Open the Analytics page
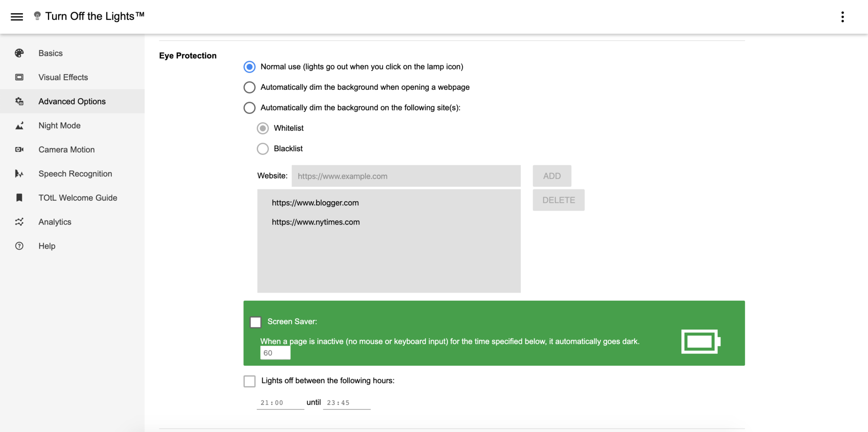The width and height of the screenshot is (868, 432). click(72, 222)
